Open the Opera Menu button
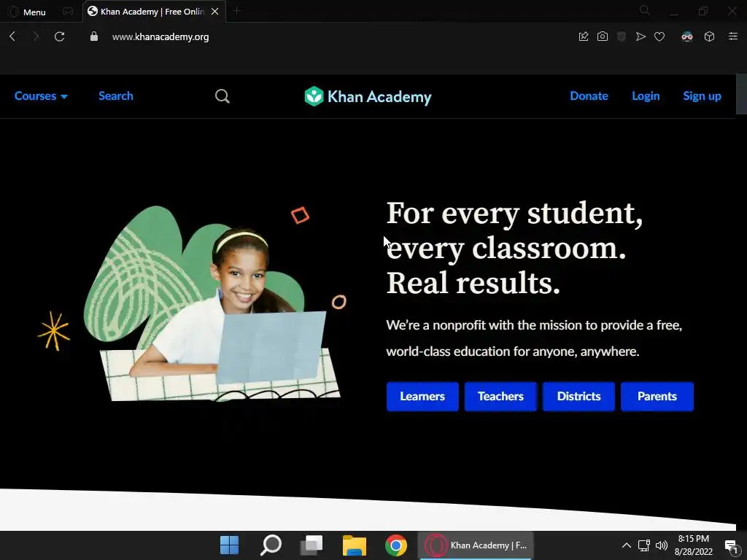Image resolution: width=747 pixels, height=560 pixels. pos(27,12)
